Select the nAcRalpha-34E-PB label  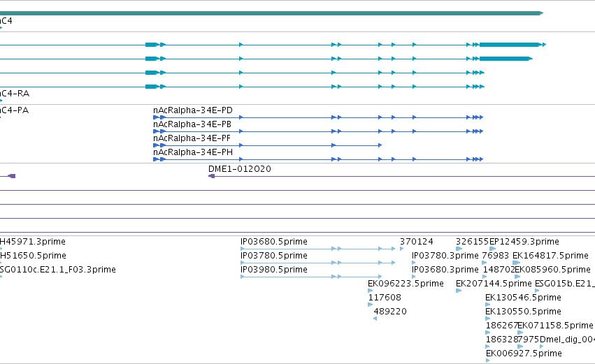coord(192,124)
